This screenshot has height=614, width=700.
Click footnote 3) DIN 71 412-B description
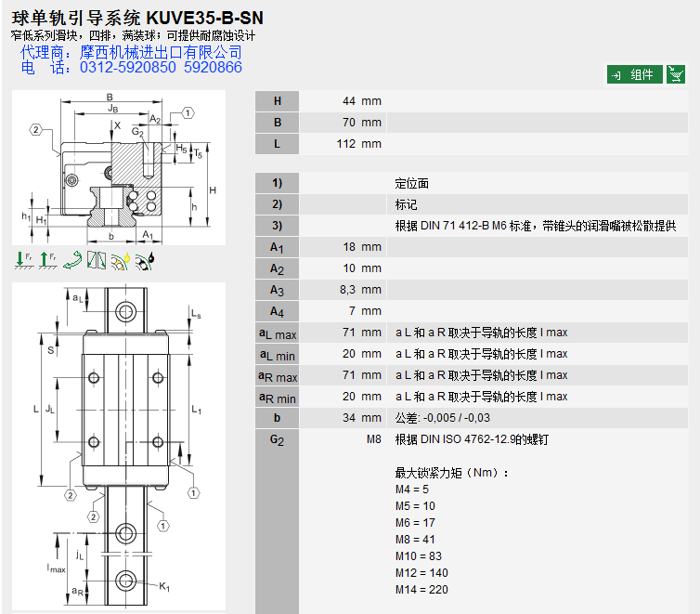tap(536, 226)
